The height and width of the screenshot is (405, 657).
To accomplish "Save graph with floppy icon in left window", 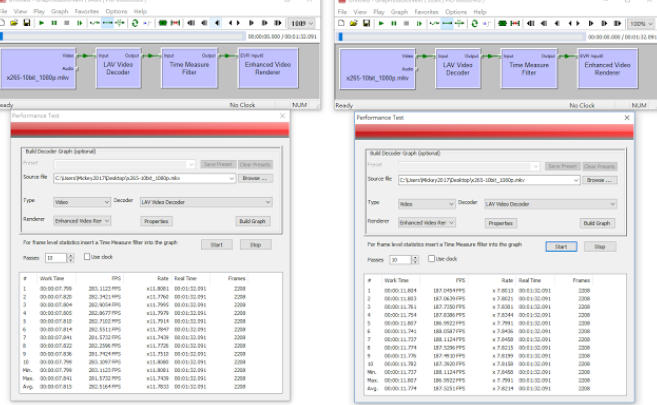I will (x=27, y=23).
